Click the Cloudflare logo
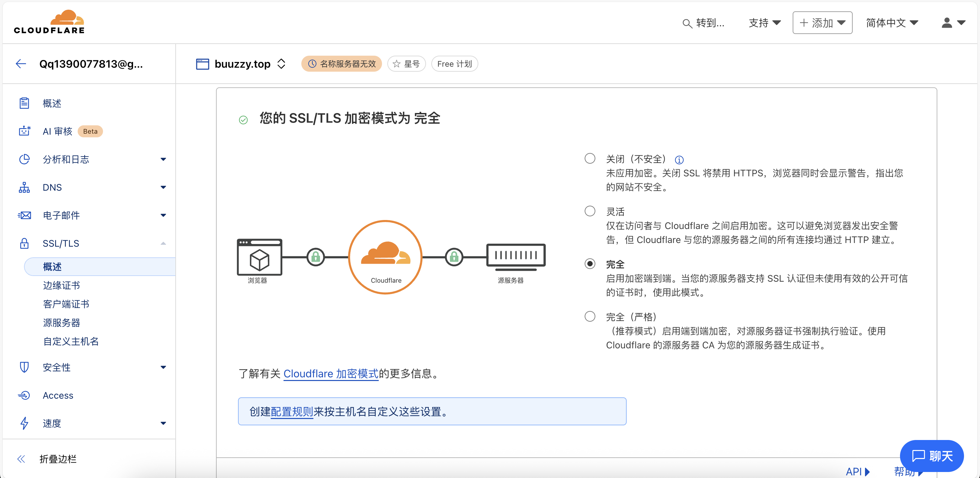 click(49, 22)
